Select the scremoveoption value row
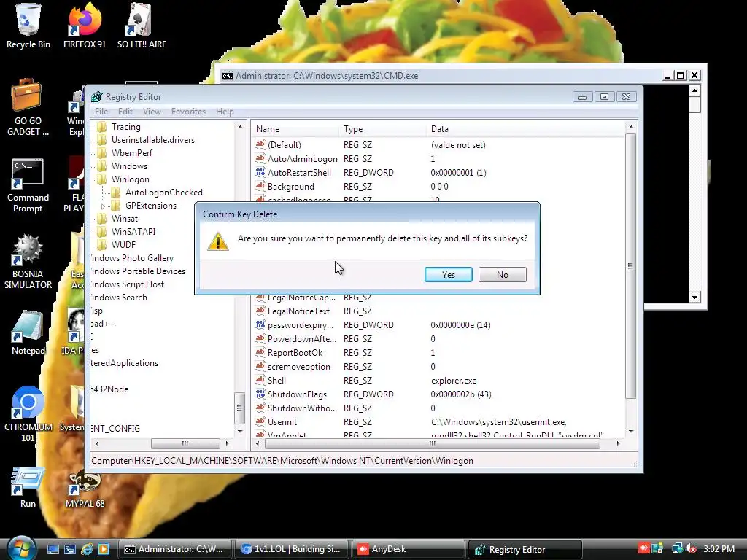This screenshot has height=560, width=747. tap(438, 366)
